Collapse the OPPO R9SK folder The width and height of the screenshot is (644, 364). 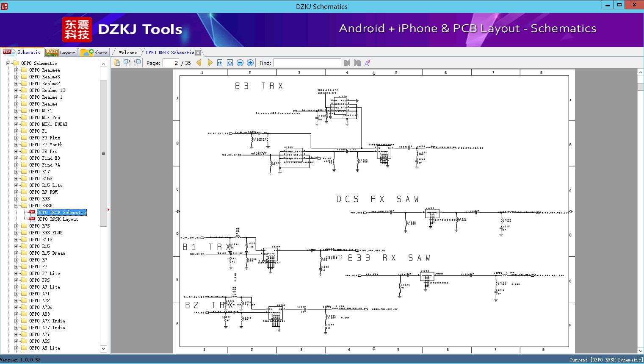coord(17,206)
